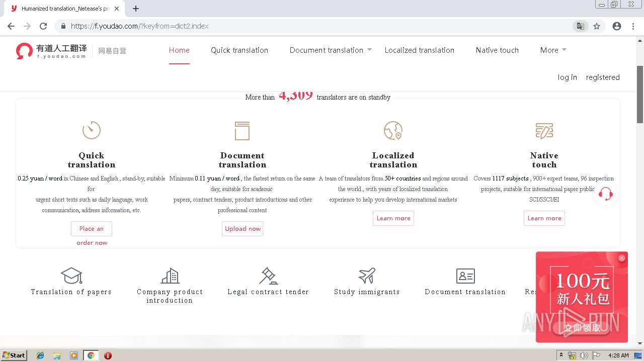
Task: Click the Localized translation globe icon
Action: (393, 130)
